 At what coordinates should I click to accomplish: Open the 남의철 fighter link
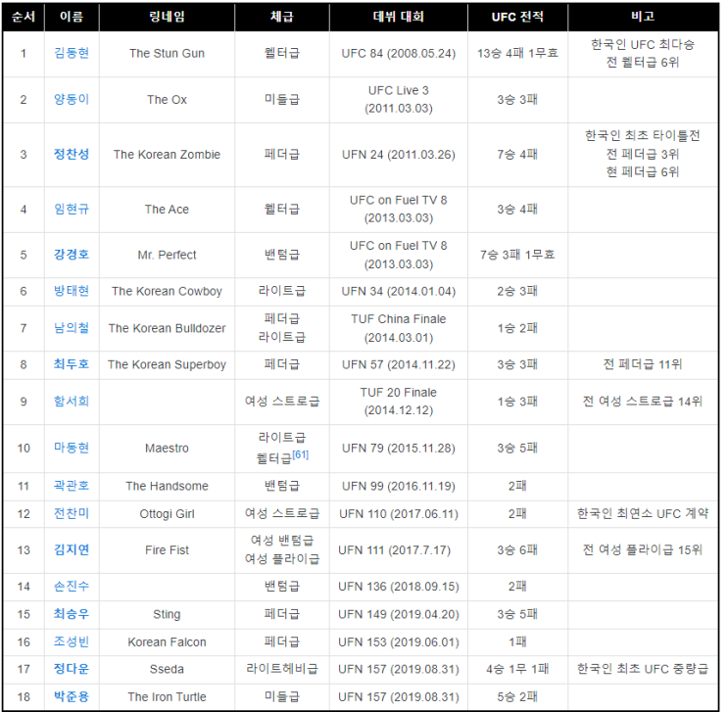click(72, 328)
